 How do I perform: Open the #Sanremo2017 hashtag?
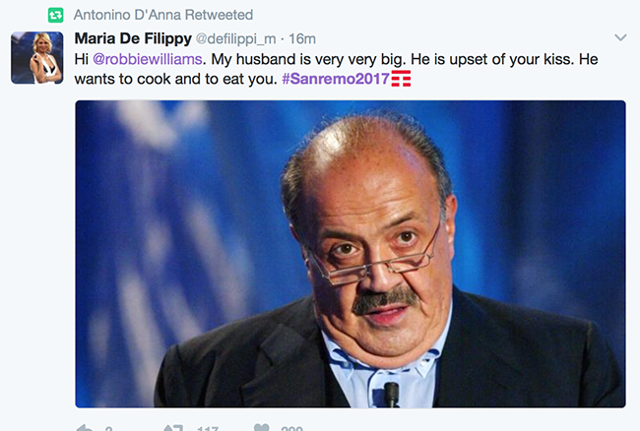click(335, 79)
